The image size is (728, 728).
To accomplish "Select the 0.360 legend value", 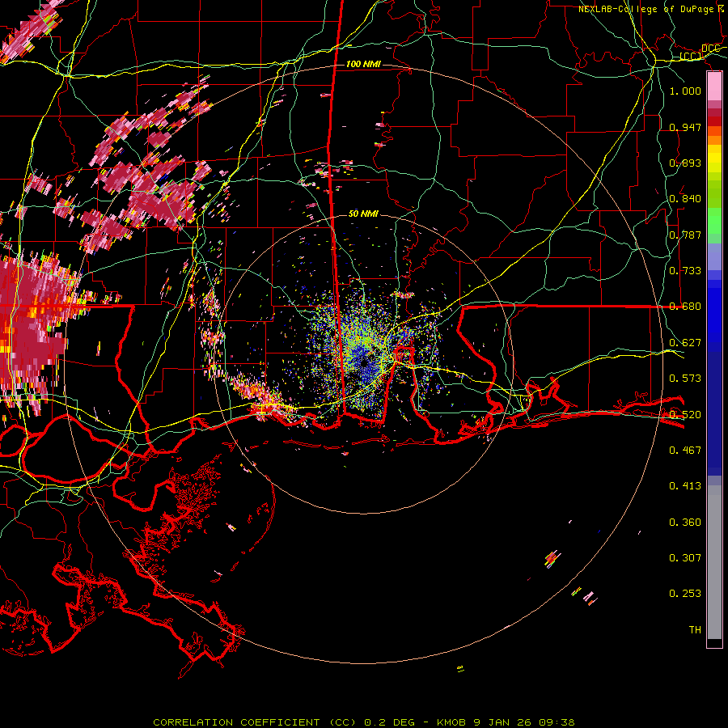I will (685, 522).
